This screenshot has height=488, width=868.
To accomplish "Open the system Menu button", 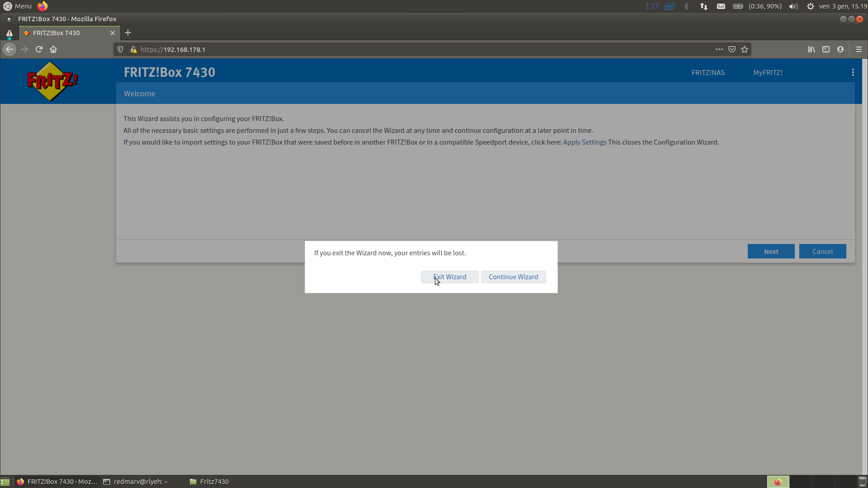I will click(18, 6).
